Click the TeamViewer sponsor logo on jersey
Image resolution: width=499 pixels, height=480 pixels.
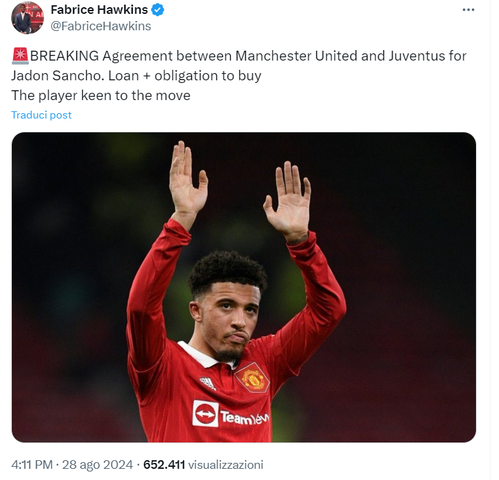point(231,414)
